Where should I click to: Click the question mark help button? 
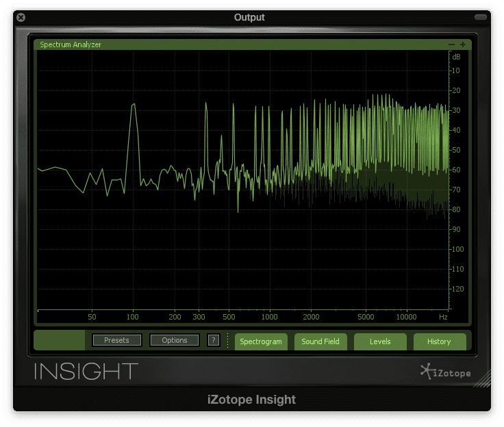pos(214,340)
